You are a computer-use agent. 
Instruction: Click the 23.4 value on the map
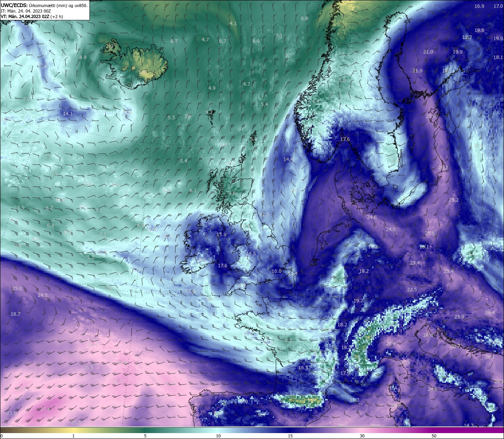click(415, 263)
